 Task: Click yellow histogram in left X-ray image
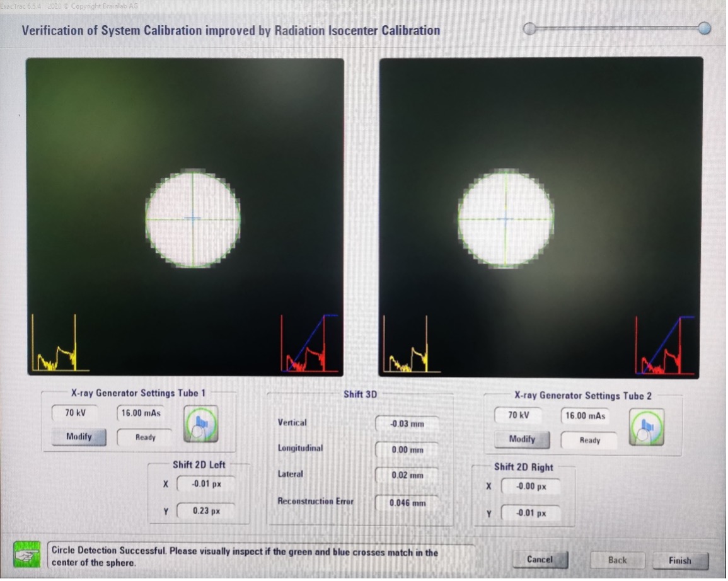tap(57, 353)
